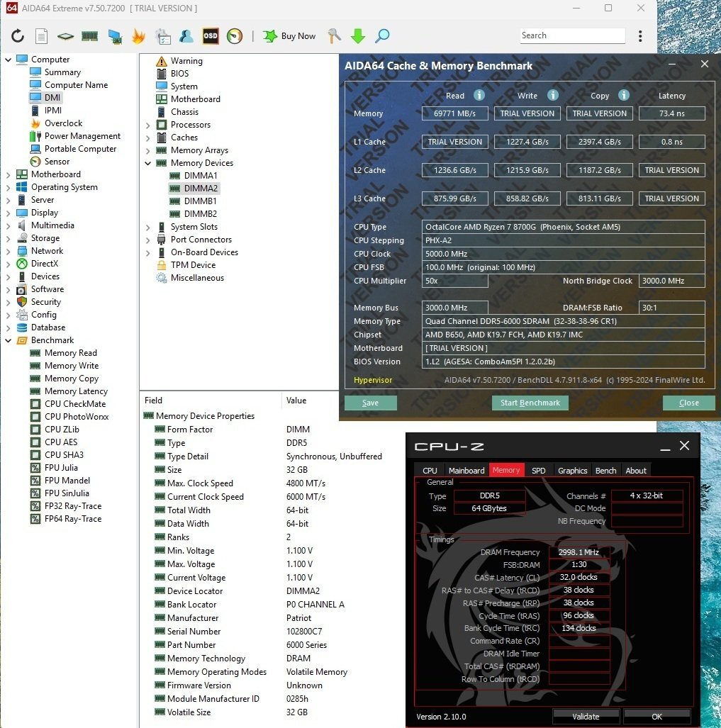Image resolution: width=721 pixels, height=728 pixels.
Task: Open the three-dot options menu
Action: [640, 35]
